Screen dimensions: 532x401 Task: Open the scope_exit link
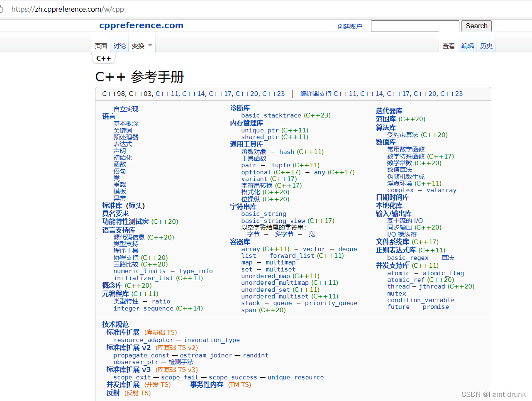pos(132,377)
